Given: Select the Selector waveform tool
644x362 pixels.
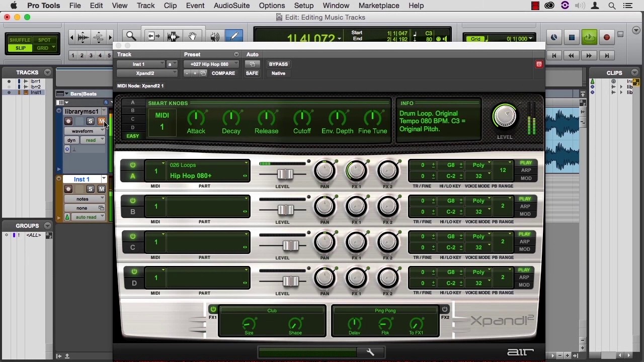Looking at the screenshot, I should coord(174,36).
